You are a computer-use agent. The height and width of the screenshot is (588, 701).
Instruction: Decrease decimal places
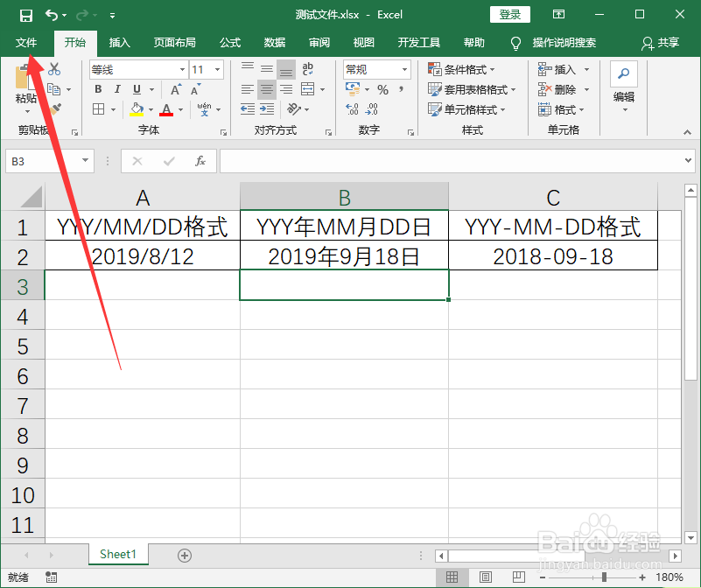click(372, 109)
